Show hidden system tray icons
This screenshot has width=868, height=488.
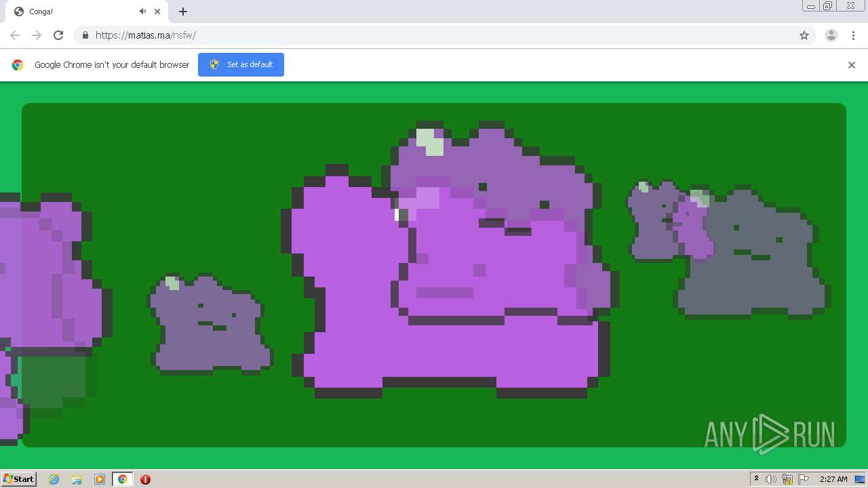756,479
